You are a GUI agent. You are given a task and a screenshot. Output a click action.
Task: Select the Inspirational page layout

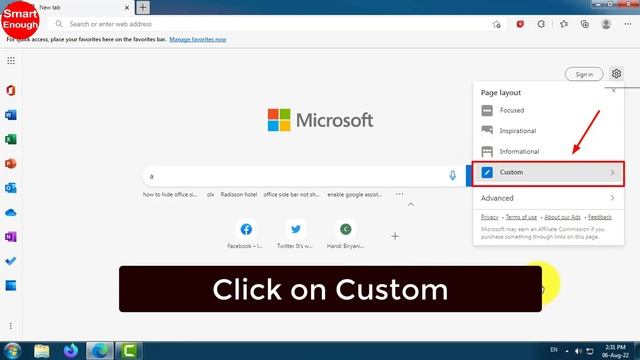pyautogui.click(x=548, y=131)
